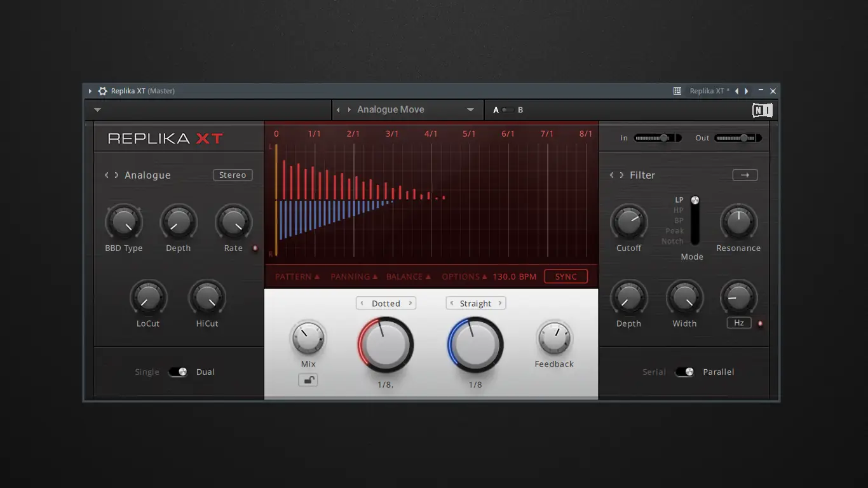Select Notch filter mode
Screen dimensions: 868x488
coord(672,241)
